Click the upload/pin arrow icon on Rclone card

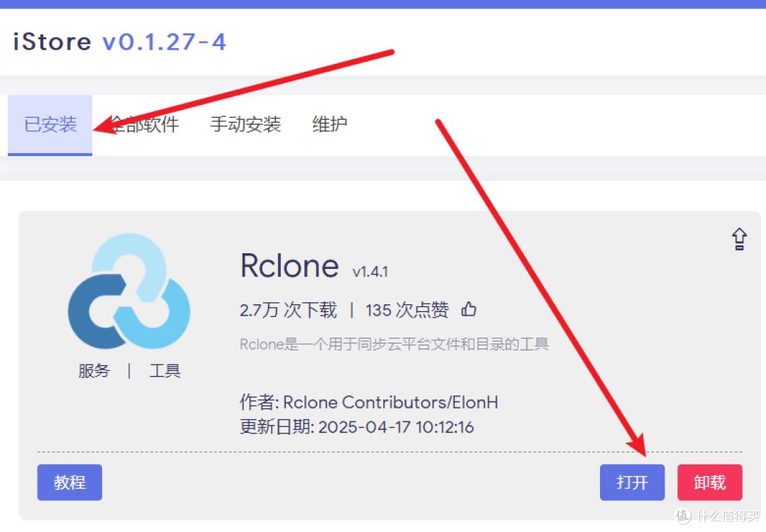tap(739, 239)
